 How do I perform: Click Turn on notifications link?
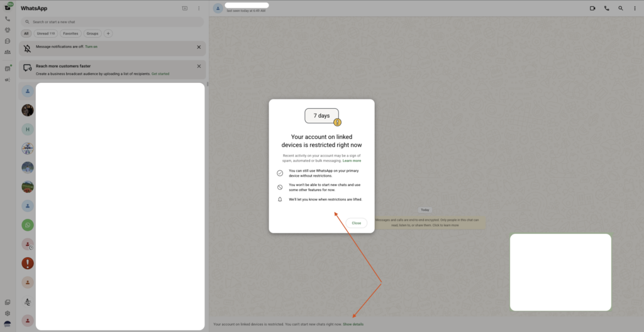91,47
